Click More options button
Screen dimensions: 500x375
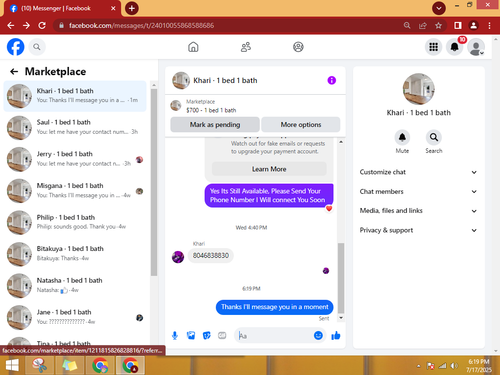301,124
